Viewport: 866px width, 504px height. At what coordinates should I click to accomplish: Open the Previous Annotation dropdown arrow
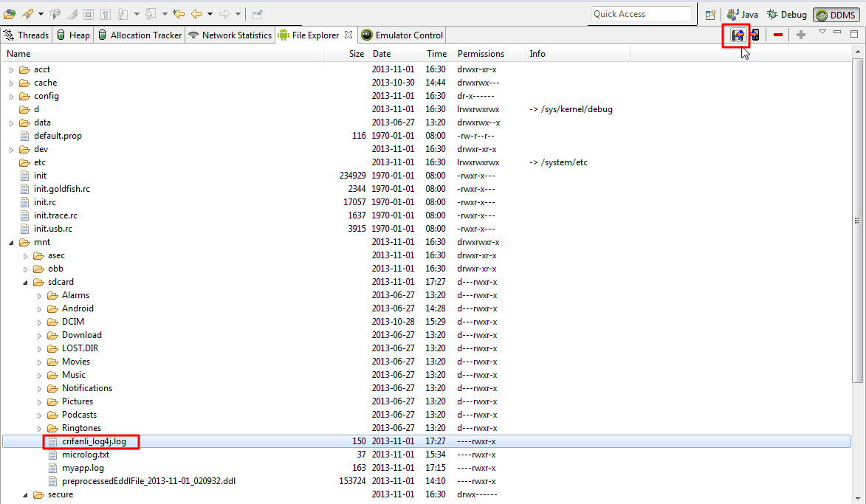click(165, 14)
